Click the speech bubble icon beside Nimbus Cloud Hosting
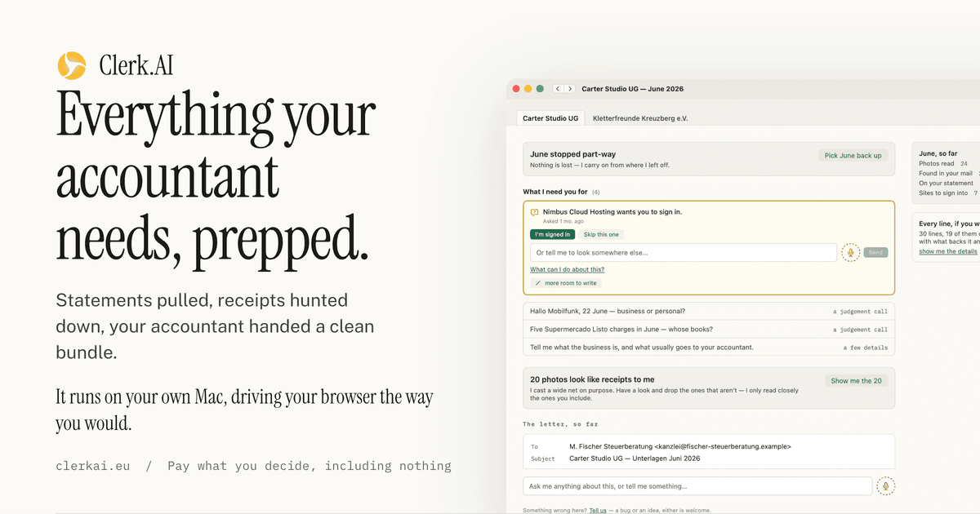The height and width of the screenshot is (514, 980). [534, 212]
